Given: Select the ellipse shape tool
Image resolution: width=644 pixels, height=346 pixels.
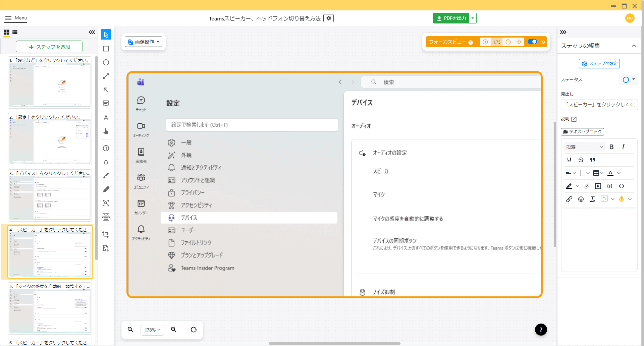Looking at the screenshot, I should (106, 62).
